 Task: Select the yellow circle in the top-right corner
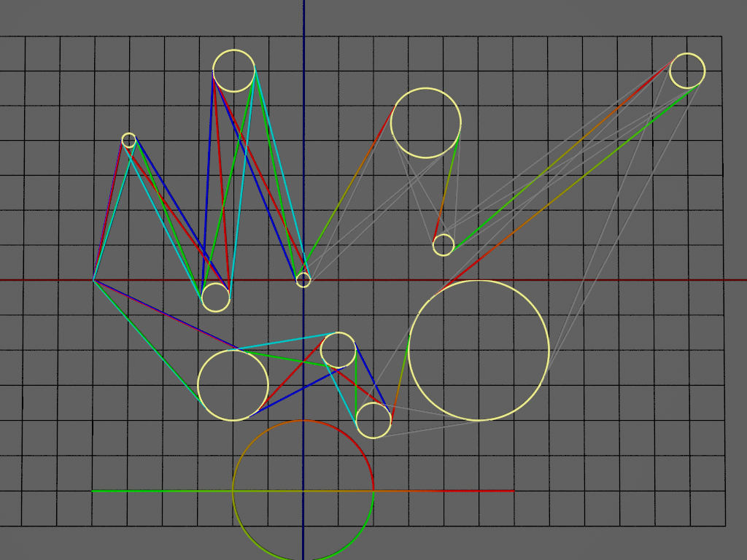[687, 71]
